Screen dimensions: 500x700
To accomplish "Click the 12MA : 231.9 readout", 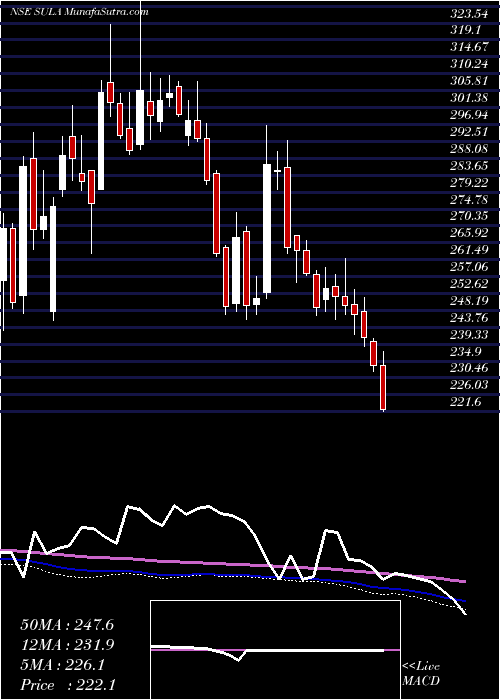I will click(67, 645).
